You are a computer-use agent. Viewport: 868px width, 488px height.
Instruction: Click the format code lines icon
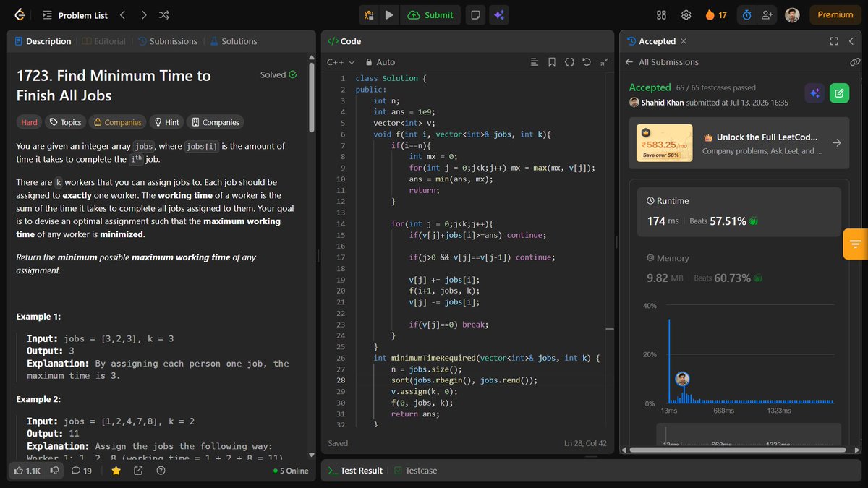pyautogui.click(x=535, y=62)
